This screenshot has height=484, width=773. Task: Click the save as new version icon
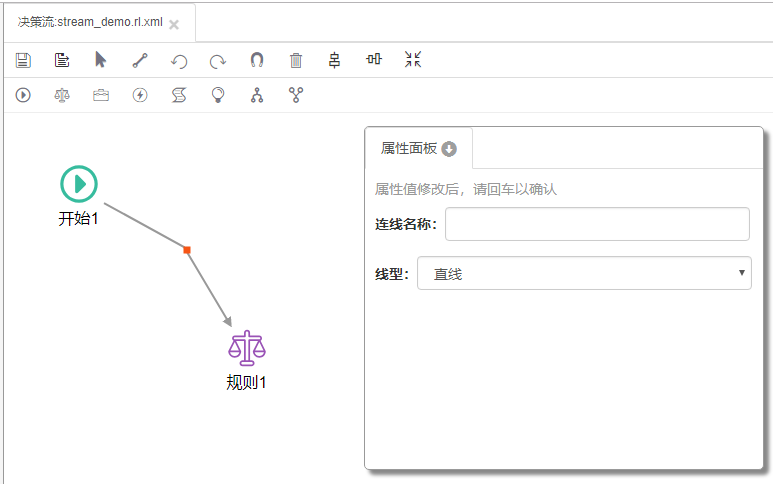pos(62,60)
